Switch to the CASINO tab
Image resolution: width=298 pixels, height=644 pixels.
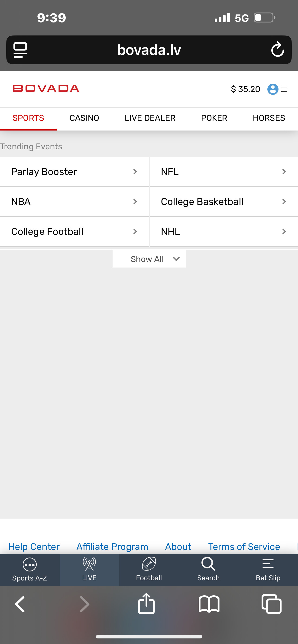[x=84, y=118]
